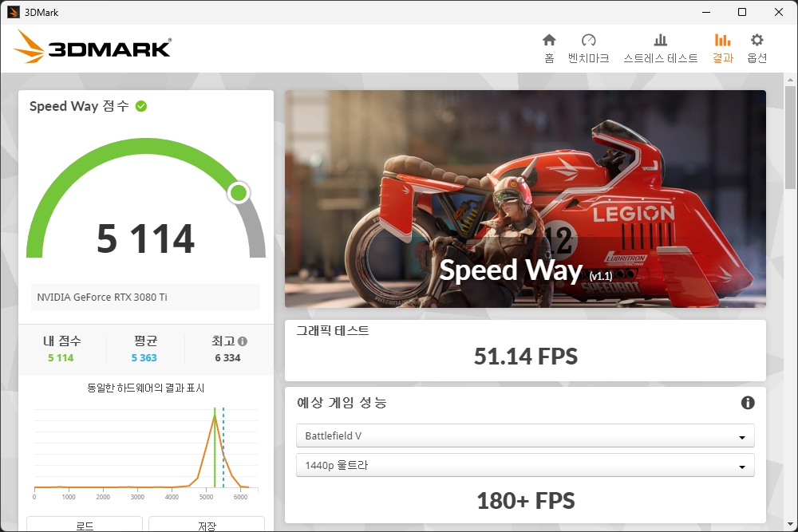Click the blue dashed average line in chart
The image size is (798, 532).
(x=223, y=447)
